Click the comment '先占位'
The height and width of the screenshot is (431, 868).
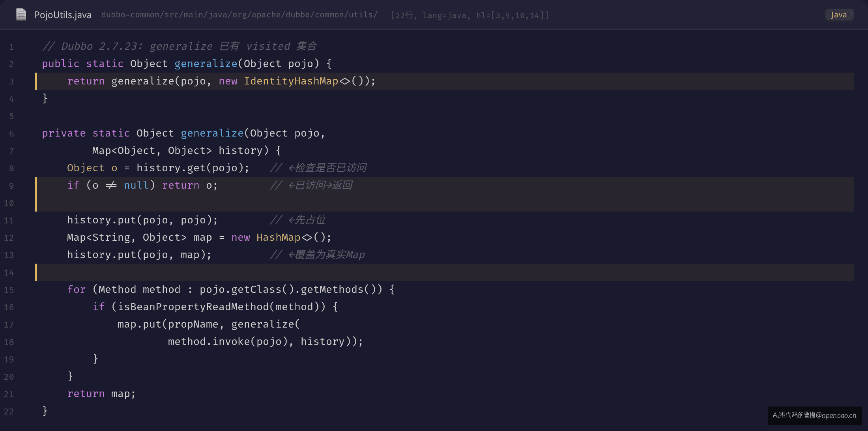tap(310, 220)
